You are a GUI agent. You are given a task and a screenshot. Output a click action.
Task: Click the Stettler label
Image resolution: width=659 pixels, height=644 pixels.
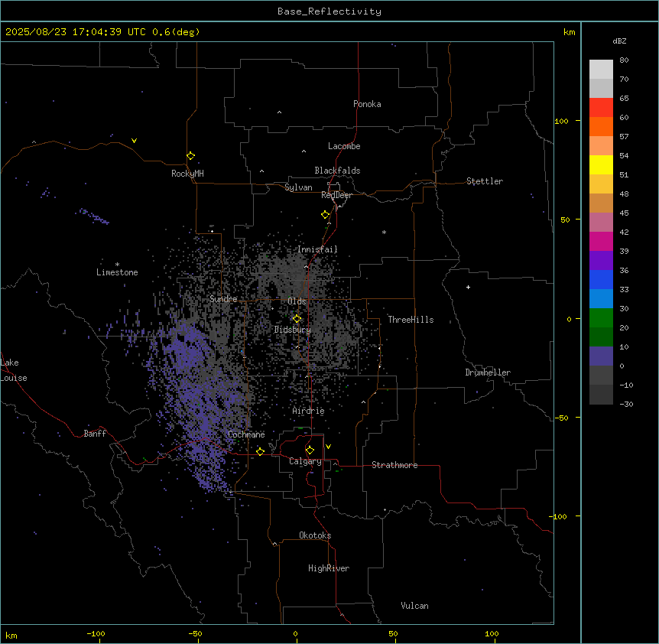(485, 181)
